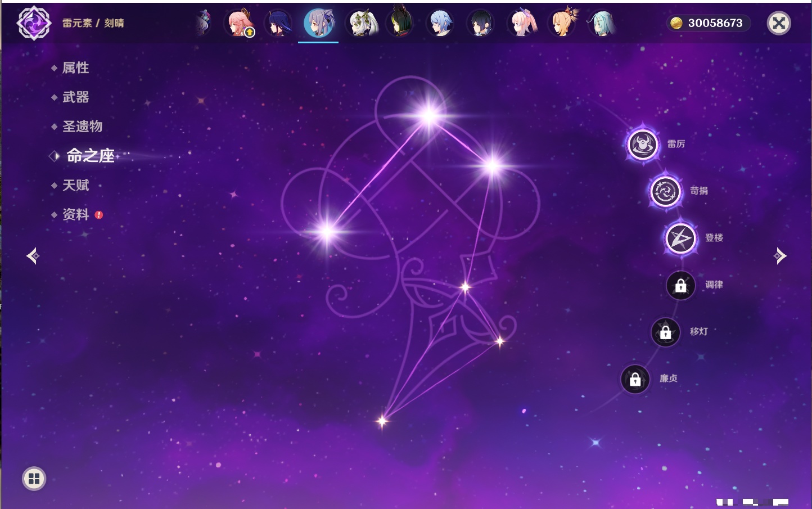Open the unlocked 雷厉 constellation node
The height and width of the screenshot is (509, 812).
pos(643,145)
